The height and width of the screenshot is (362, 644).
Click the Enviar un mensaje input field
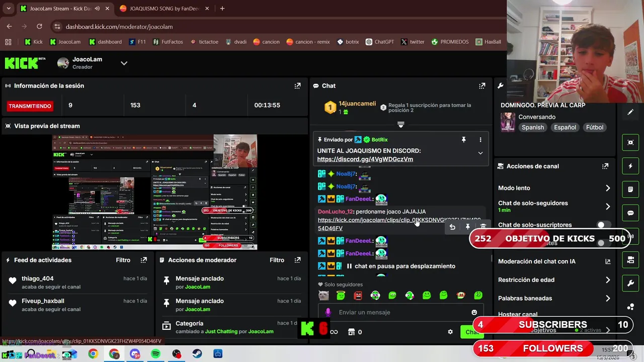tap(400, 312)
